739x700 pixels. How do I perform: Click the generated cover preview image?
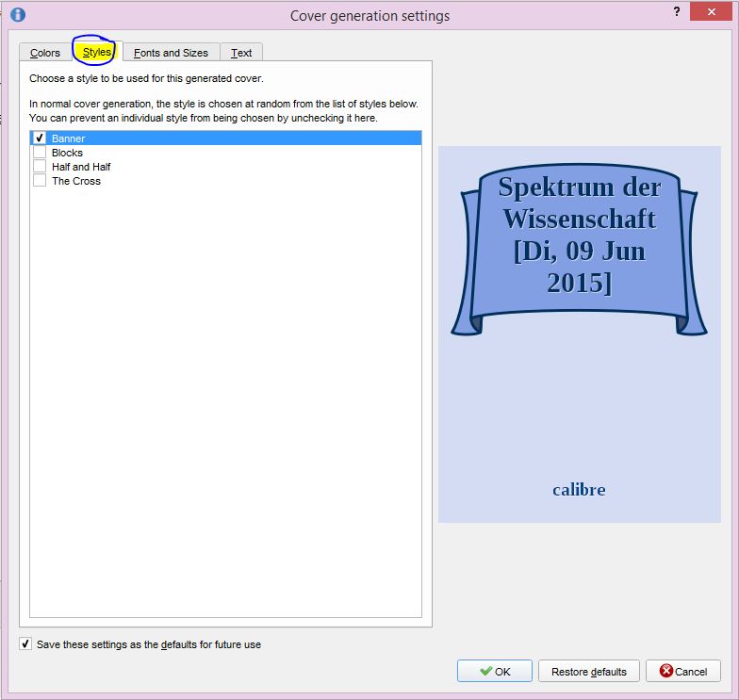pos(579,334)
